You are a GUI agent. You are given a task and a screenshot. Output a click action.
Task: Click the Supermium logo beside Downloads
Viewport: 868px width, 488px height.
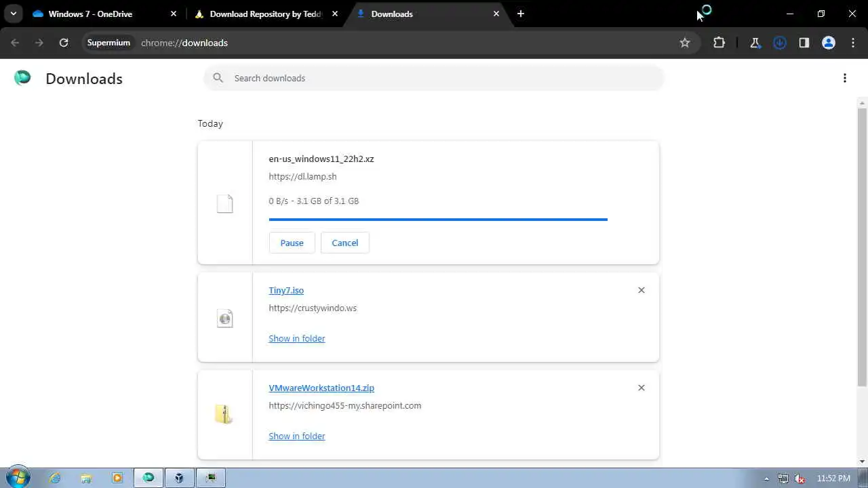22,78
